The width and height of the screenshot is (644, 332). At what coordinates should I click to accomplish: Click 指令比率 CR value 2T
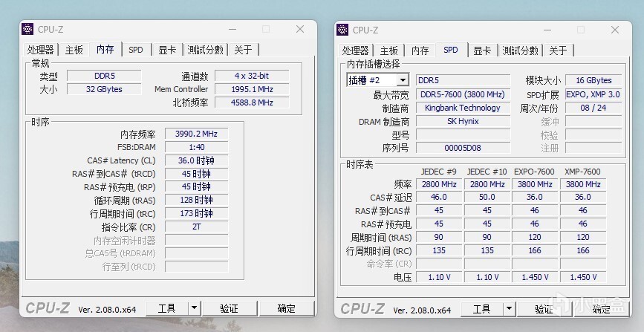pos(196,227)
